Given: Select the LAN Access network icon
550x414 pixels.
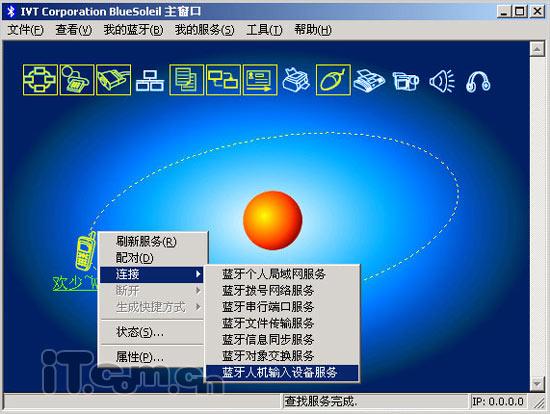Looking at the screenshot, I should [150, 81].
